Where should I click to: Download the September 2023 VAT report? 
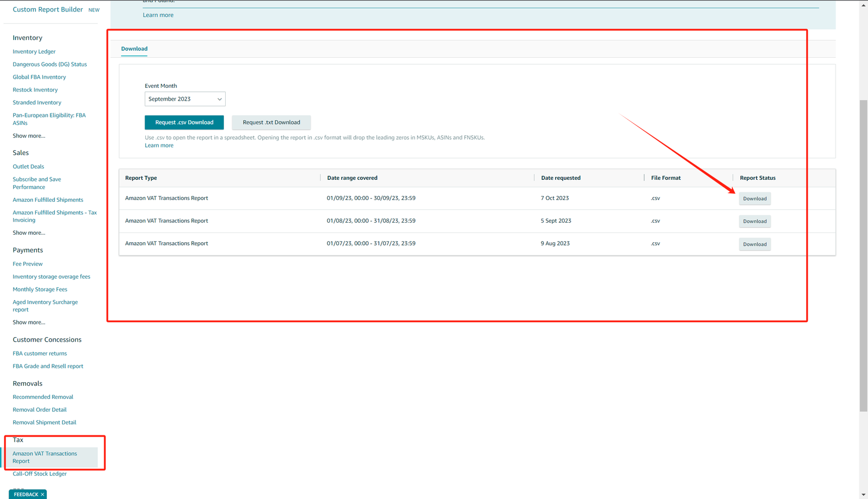(755, 198)
